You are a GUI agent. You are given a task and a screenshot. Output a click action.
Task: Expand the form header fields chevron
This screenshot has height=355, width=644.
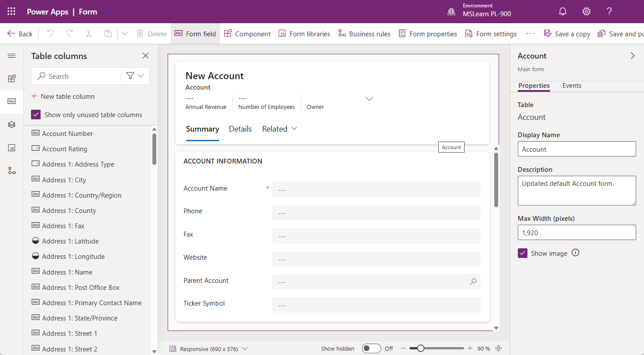point(369,99)
